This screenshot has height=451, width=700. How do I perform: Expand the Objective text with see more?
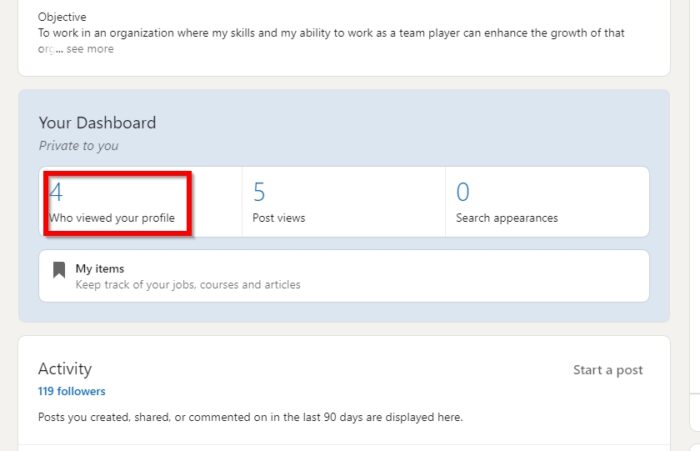coord(90,49)
